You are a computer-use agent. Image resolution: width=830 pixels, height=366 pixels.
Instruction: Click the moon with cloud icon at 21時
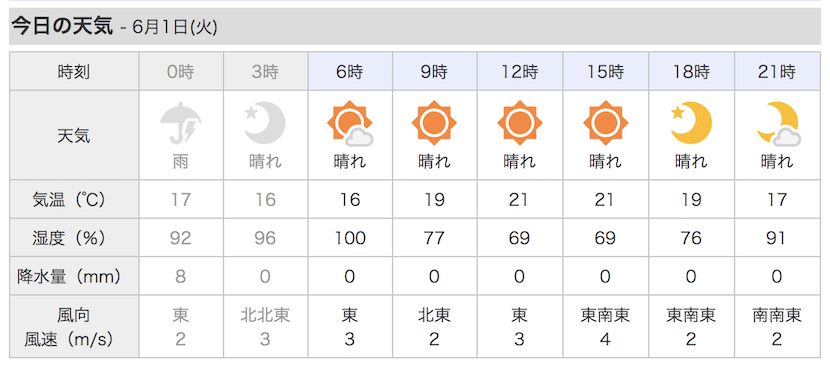click(778, 124)
